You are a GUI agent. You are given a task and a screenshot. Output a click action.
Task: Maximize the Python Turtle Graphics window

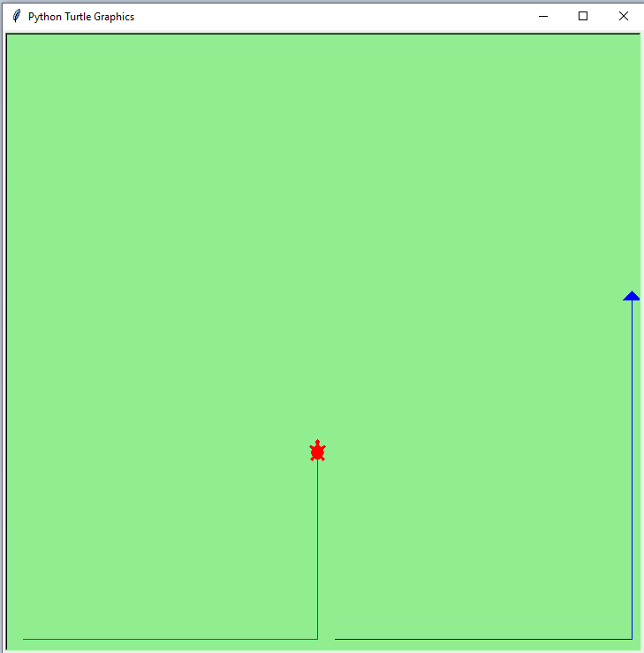583,16
